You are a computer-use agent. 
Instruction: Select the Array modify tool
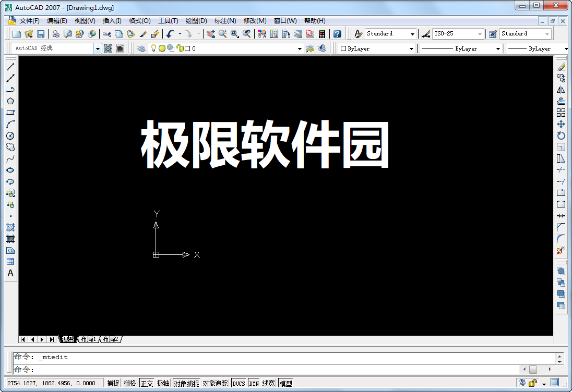pos(561,113)
